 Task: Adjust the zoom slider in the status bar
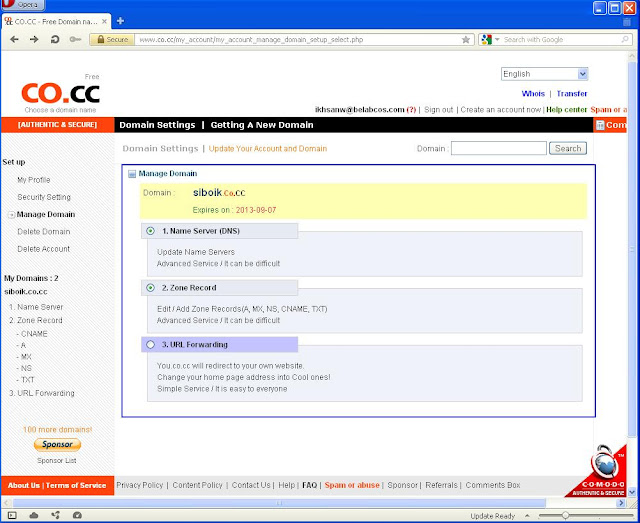pos(565,515)
